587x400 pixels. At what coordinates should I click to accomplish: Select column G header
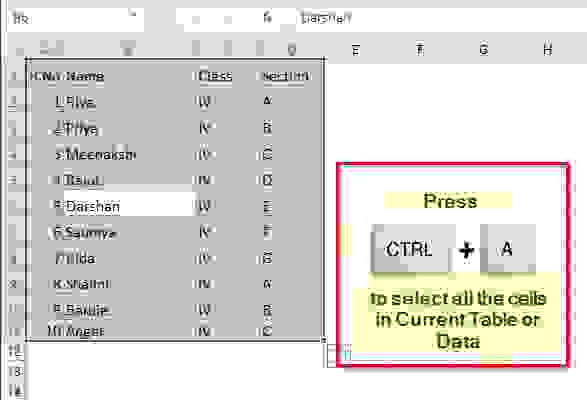(484, 49)
